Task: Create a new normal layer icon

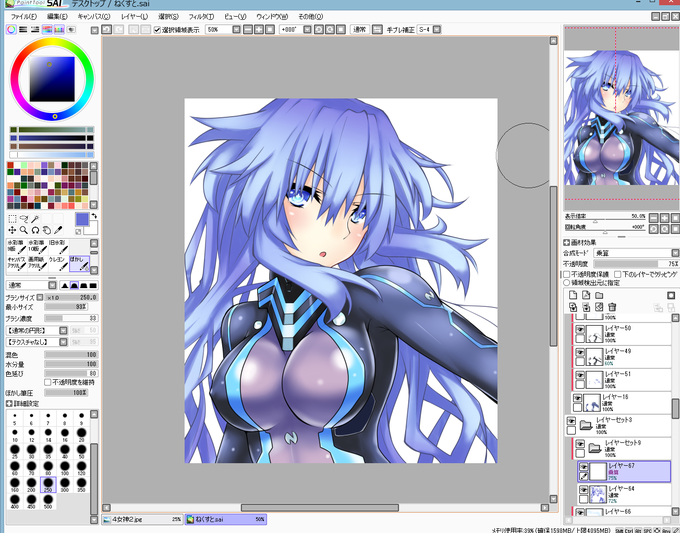Action: click(x=573, y=295)
